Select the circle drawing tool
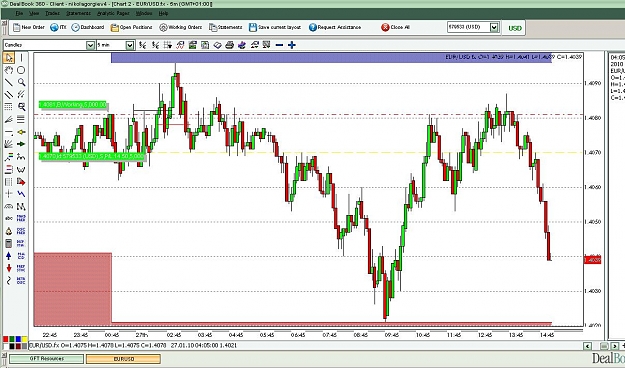The width and height of the screenshot is (625, 368). 21,70
